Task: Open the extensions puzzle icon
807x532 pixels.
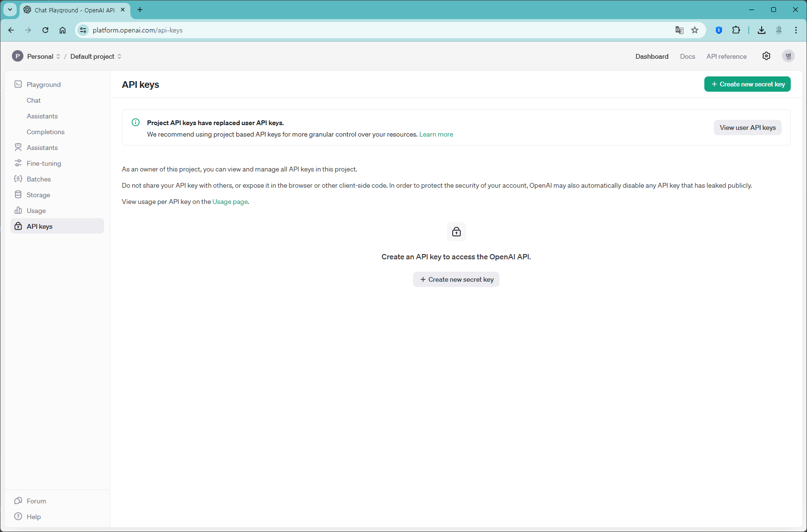Action: pos(736,30)
